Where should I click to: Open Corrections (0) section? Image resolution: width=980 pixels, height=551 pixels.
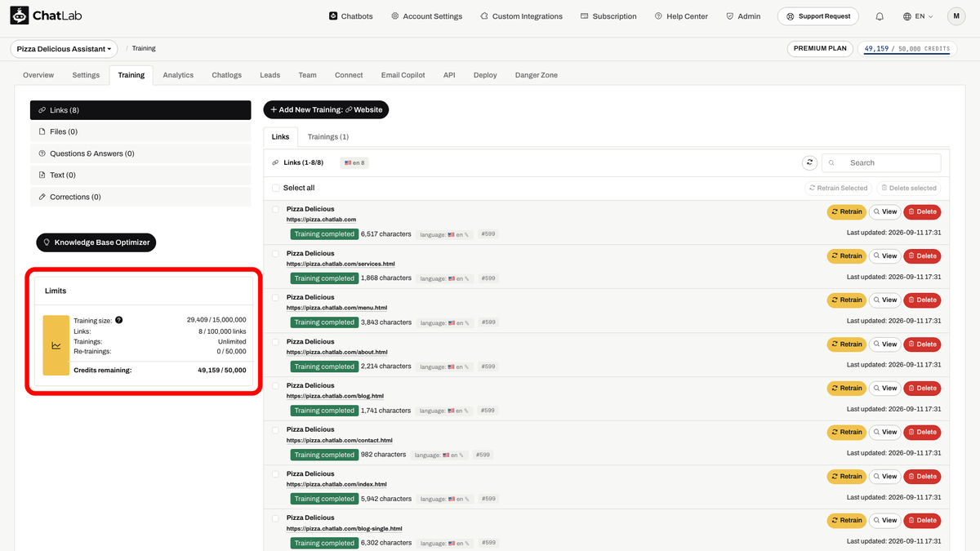[x=140, y=197]
